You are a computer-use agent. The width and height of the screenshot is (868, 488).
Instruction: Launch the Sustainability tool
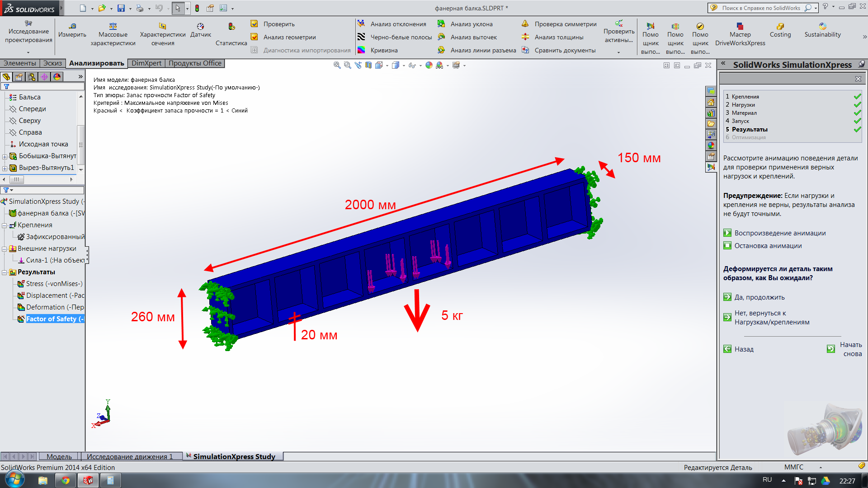click(x=822, y=26)
